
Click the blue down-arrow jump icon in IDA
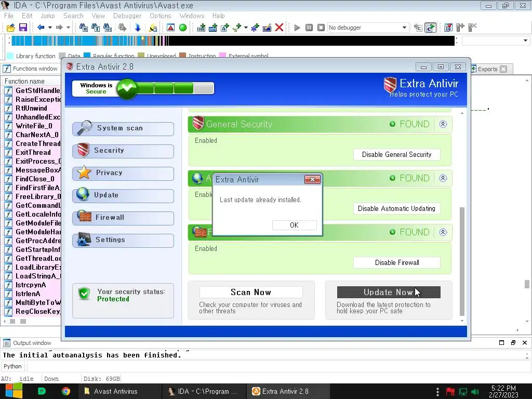click(x=137, y=28)
